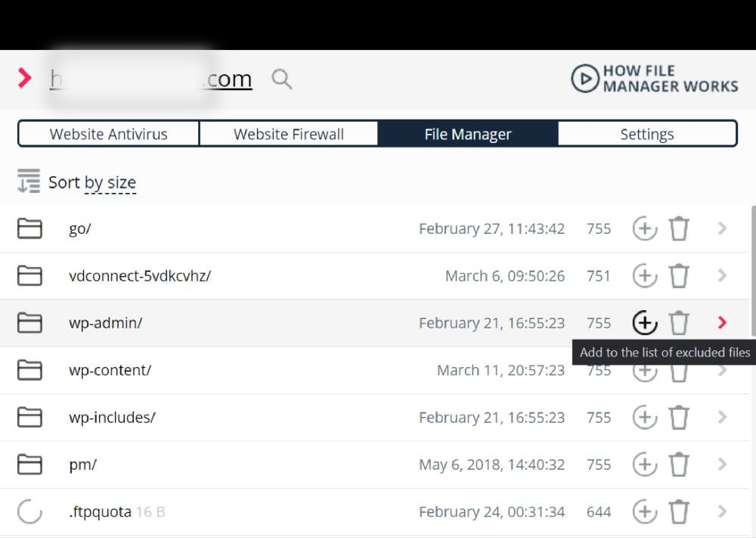Viewport: 756px width, 538px height.
Task: Click the file list vertical scrollbar
Action: 752,272
